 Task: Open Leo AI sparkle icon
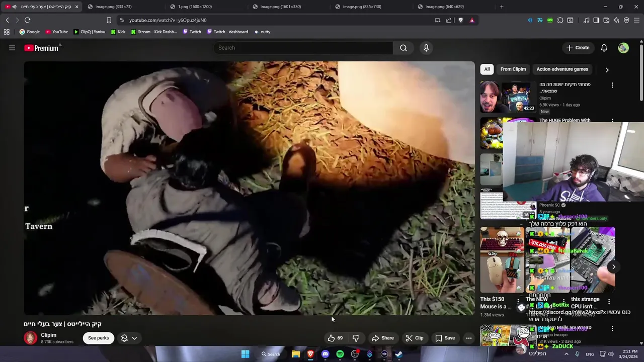[616, 20]
